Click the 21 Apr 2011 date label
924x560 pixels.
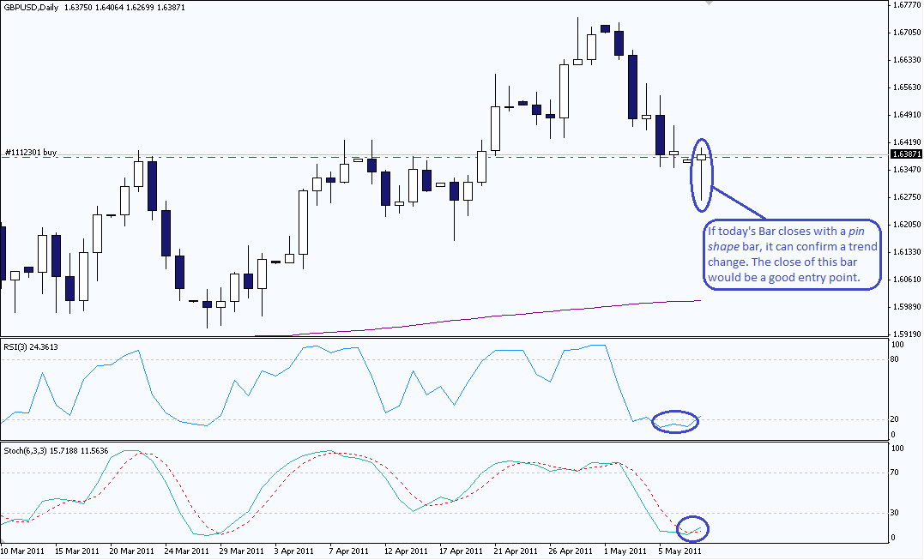coord(516,551)
